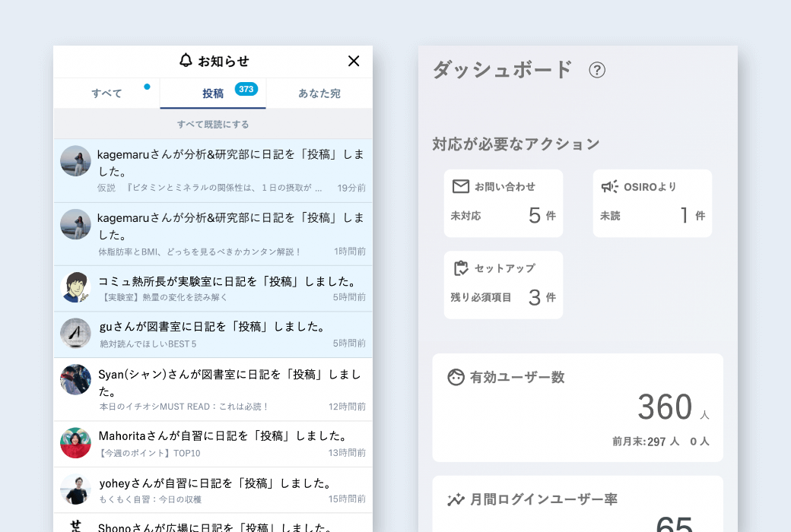Open the お問い合わせ card showing 5 pending
The height and width of the screenshot is (532, 791).
point(504,204)
